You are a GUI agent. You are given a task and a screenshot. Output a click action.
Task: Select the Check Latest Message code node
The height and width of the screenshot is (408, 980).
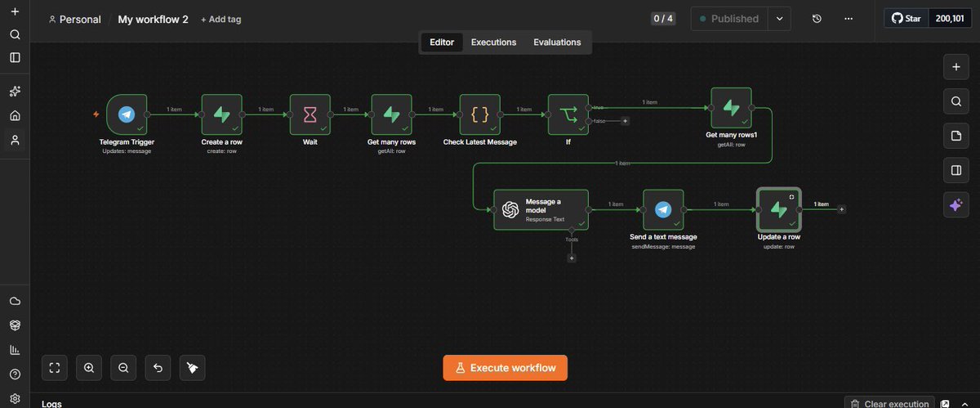[480, 114]
